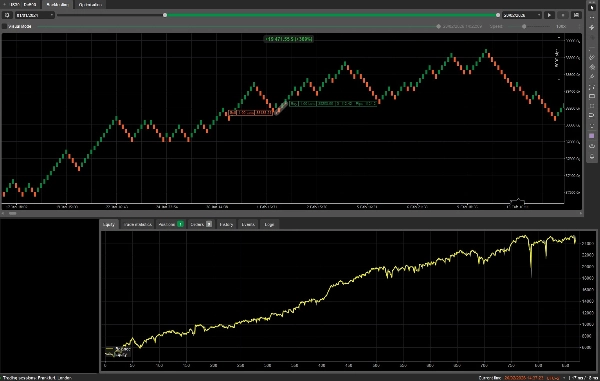Image resolution: width=600 pixels, height=381 pixels.
Task: Click the Speed slider handle
Action: point(524,26)
